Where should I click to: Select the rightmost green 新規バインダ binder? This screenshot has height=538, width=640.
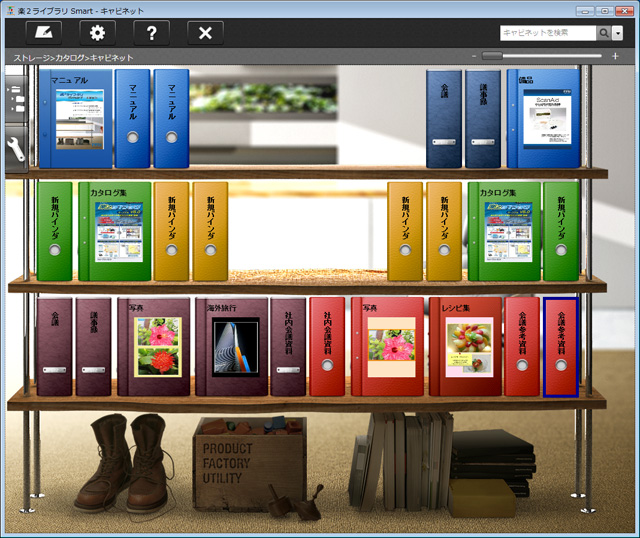(561, 231)
